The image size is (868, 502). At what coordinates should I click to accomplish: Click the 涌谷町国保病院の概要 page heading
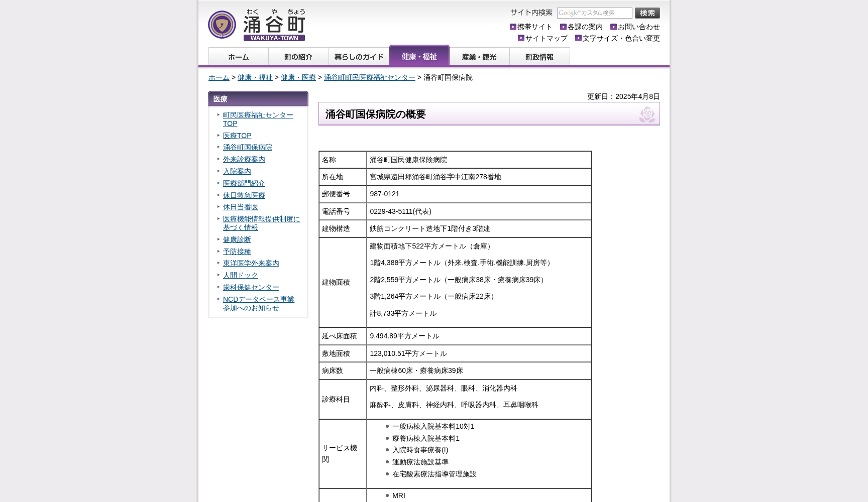click(489, 114)
